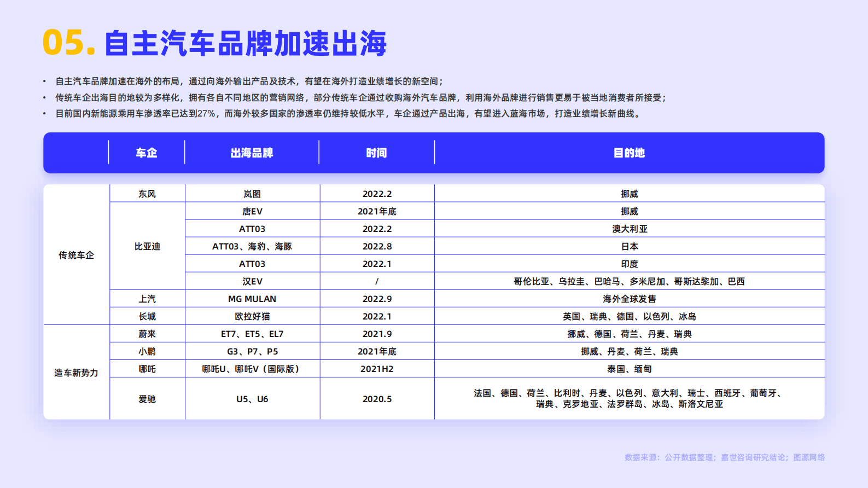The width and height of the screenshot is (868, 488).
Task: Select the 'G3、P7、P5' brand cell
Action: [252, 351]
